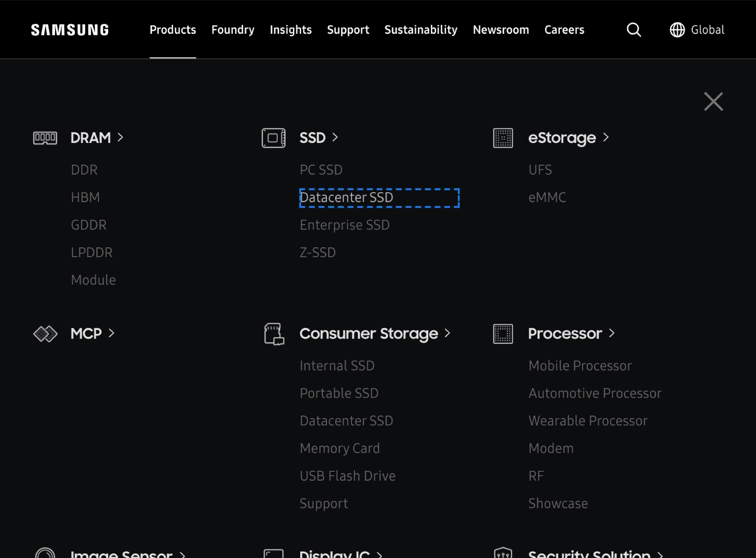Open the UFS link

pos(540,170)
